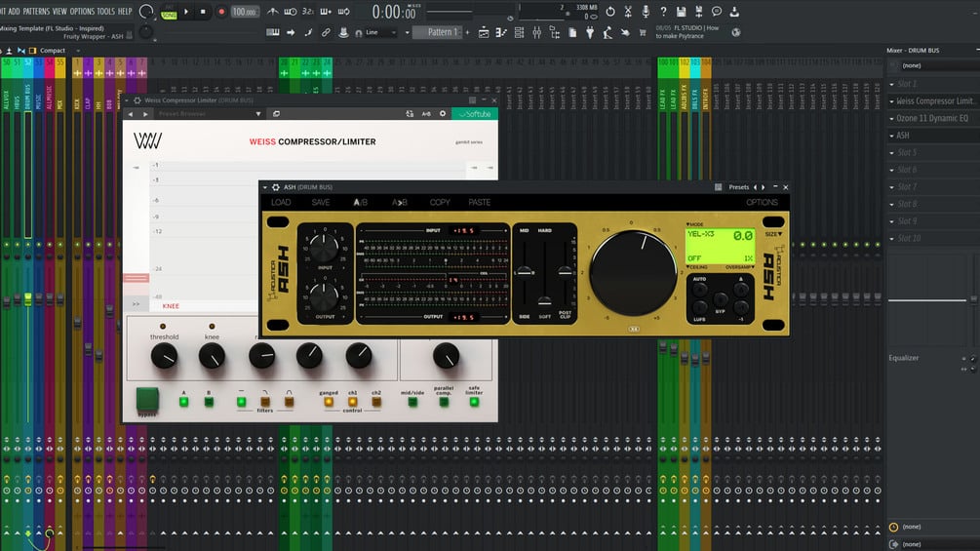Click COPY in the ASH plugin
Image resolution: width=980 pixels, height=551 pixels.
click(440, 203)
